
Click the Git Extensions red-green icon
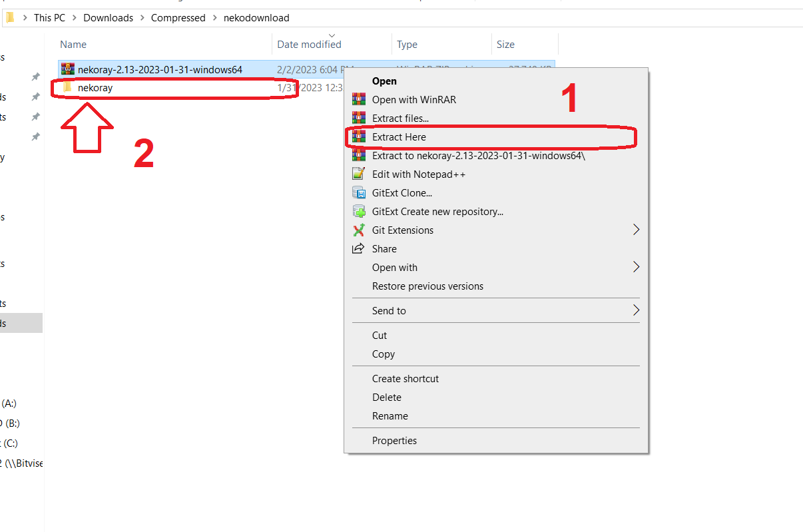click(x=359, y=230)
